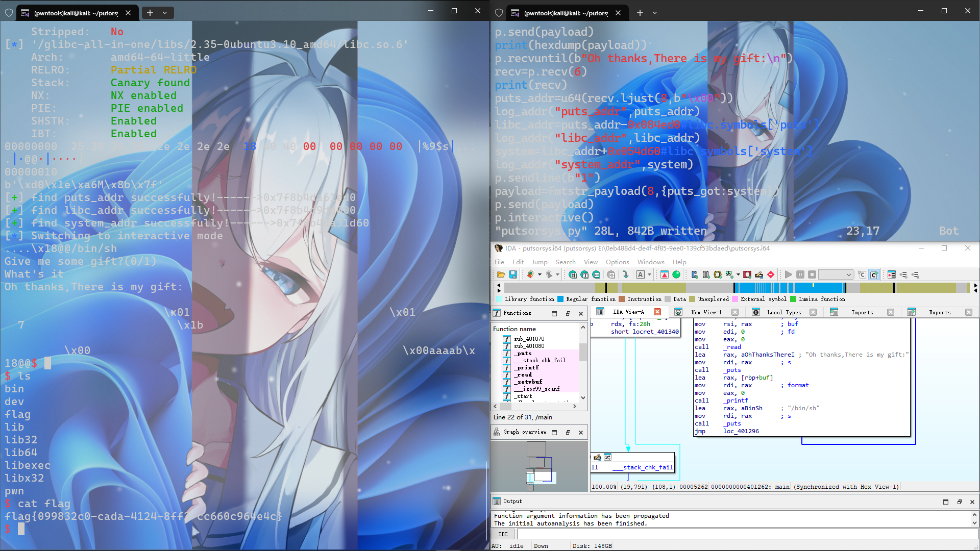Switch to the Hex View-1 tab

click(x=706, y=312)
